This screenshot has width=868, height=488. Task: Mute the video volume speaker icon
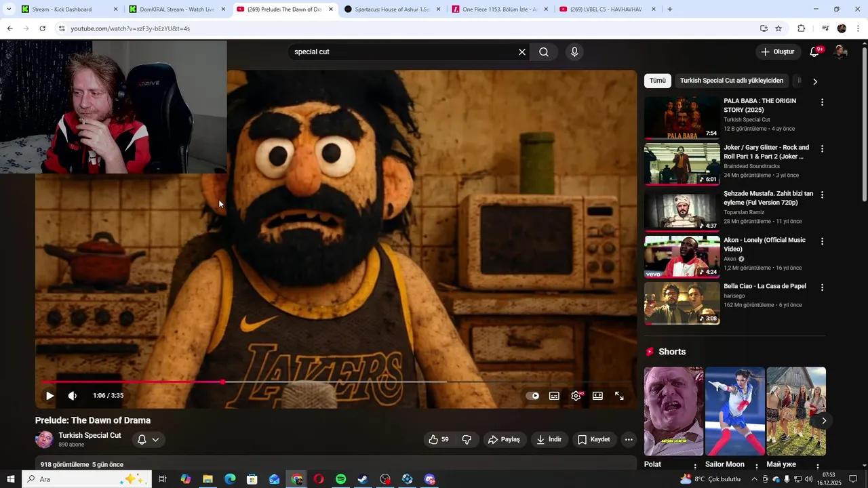click(72, 396)
